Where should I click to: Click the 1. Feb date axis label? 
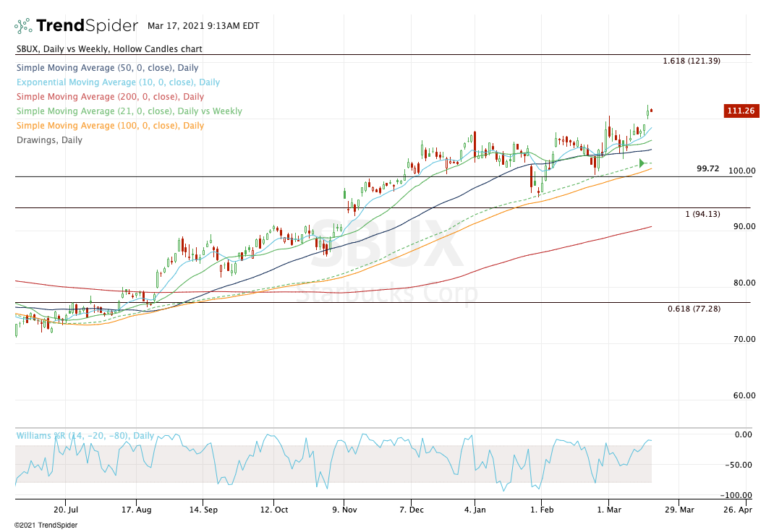[542, 510]
